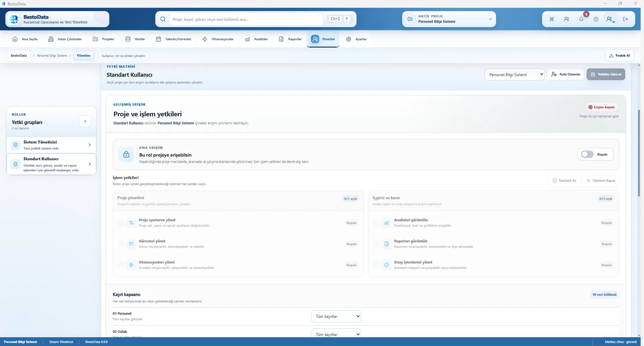Viewport: 644px width, 346px height.
Task: Add a new role with plus icon
Action: coord(85,121)
